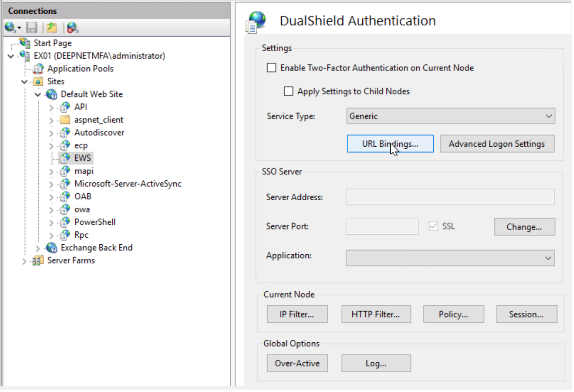The width and height of the screenshot is (574, 392).
Task: Open the Application dropdown in SSO Server
Action: coord(450,258)
